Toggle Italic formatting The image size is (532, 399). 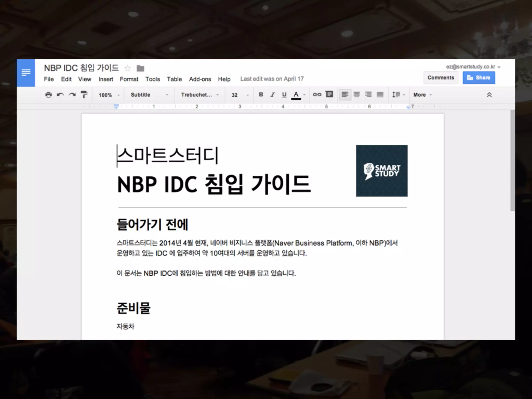[272, 95]
